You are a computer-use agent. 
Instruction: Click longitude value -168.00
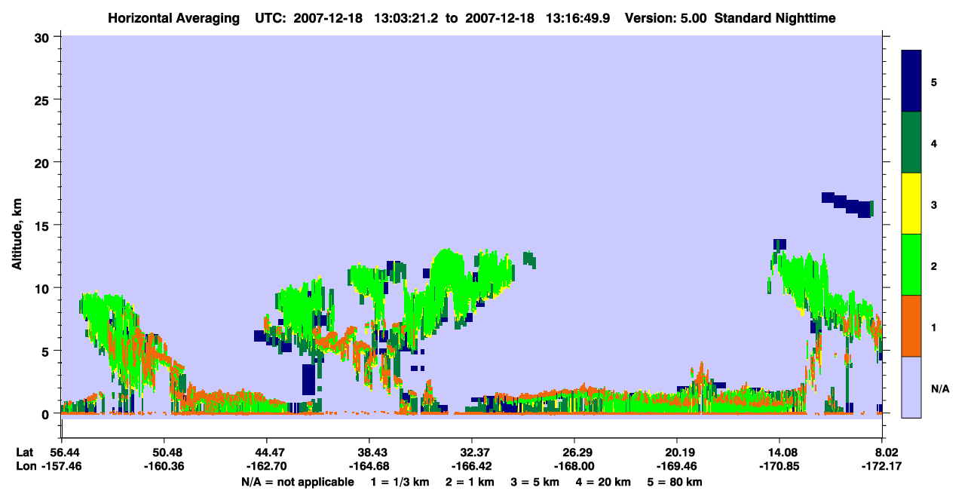point(574,466)
